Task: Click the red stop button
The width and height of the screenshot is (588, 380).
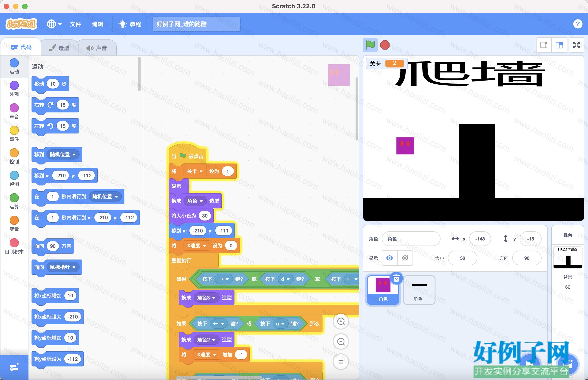Action: [385, 45]
